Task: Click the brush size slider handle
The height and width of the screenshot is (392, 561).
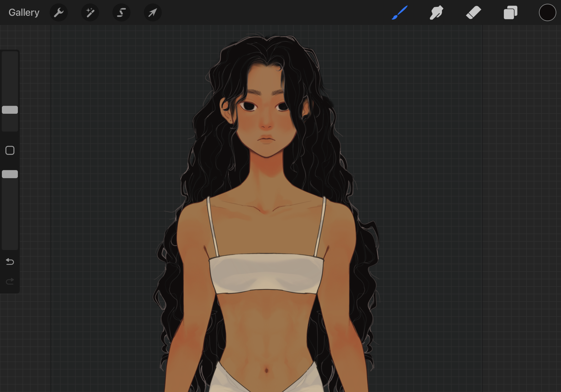Action: (x=10, y=110)
